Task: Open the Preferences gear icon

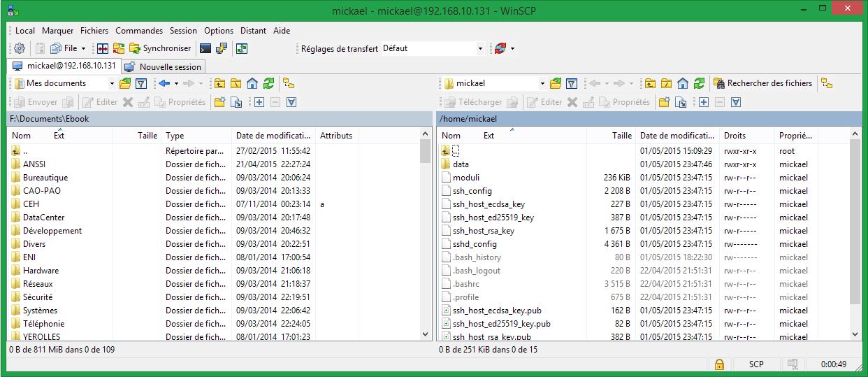Action: coord(20,48)
